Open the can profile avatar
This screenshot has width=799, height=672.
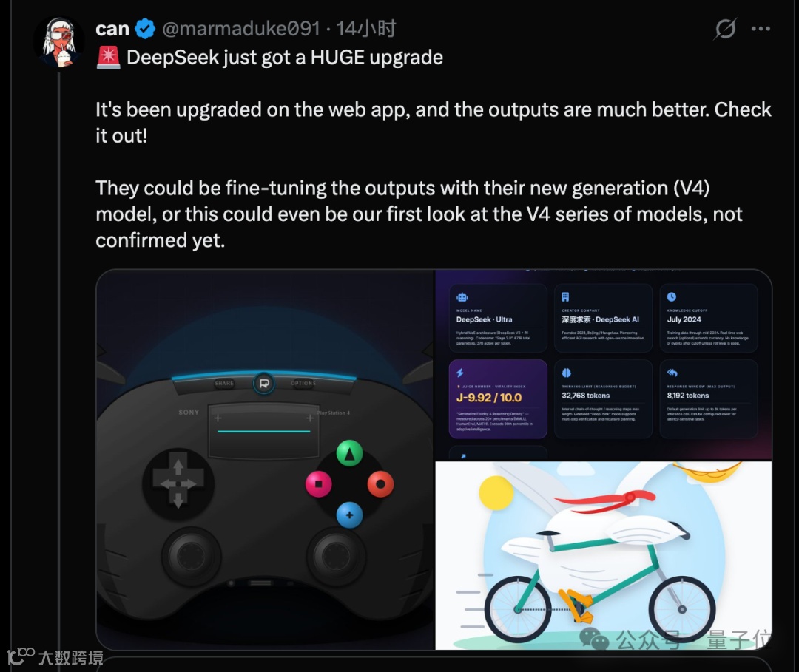pos(59,41)
